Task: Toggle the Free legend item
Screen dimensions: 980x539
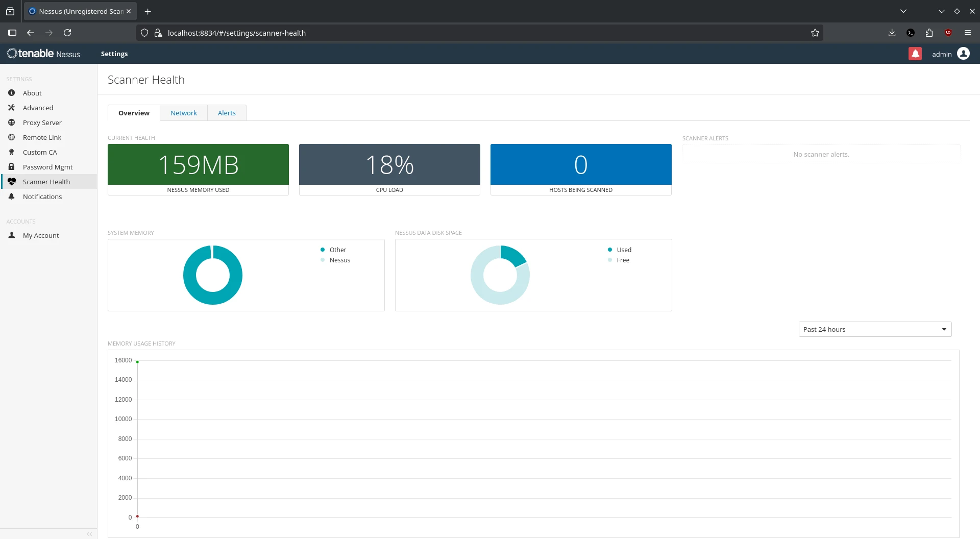Action: (618, 260)
